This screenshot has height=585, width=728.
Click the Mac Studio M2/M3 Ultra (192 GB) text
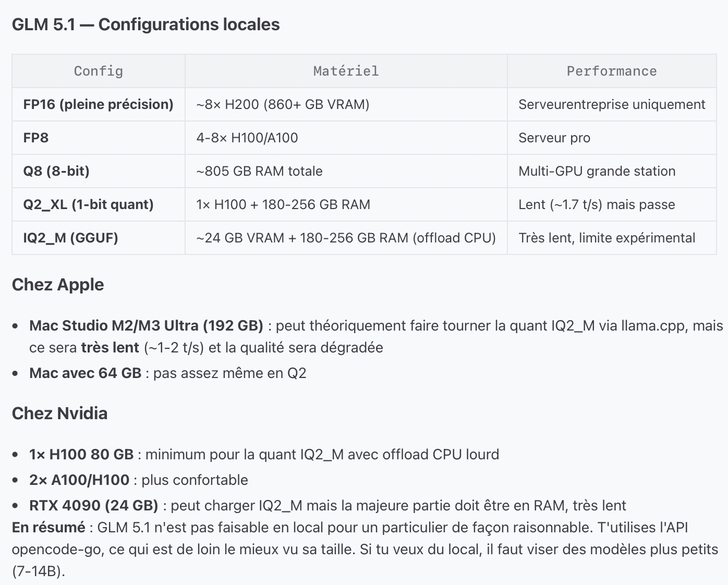(x=146, y=326)
